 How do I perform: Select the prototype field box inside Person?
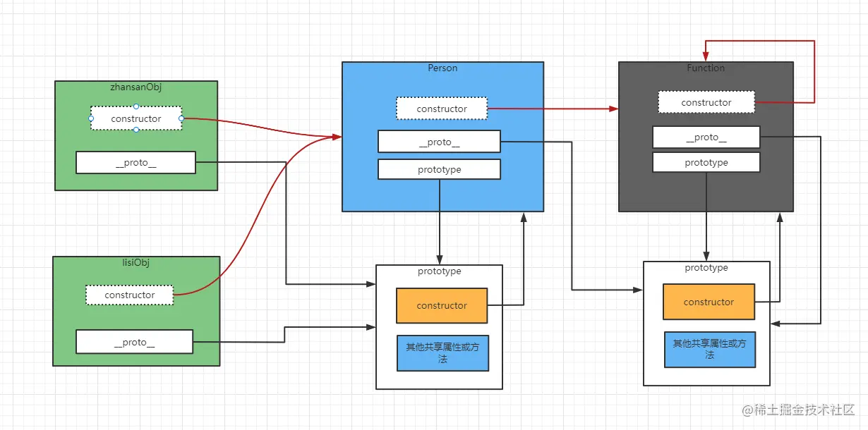[439, 169]
